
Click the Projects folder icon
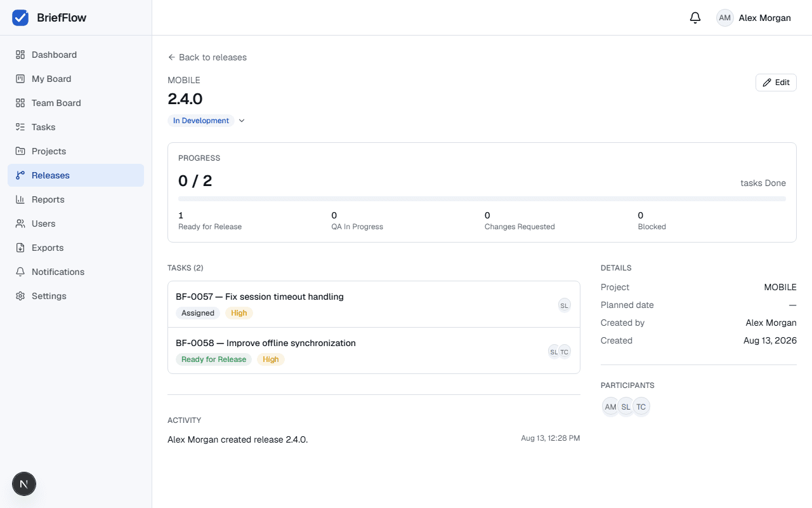(20, 151)
